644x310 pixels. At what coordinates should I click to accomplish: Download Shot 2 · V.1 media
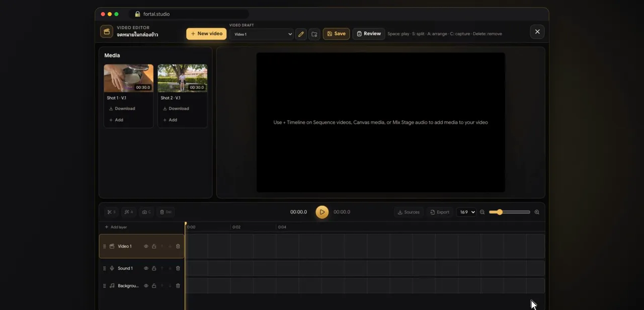tap(176, 109)
